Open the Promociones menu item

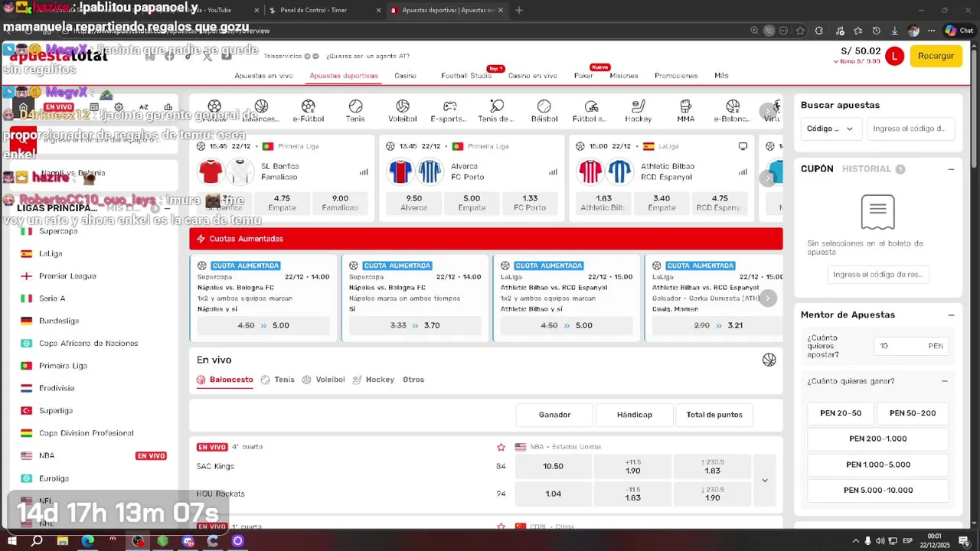676,76
